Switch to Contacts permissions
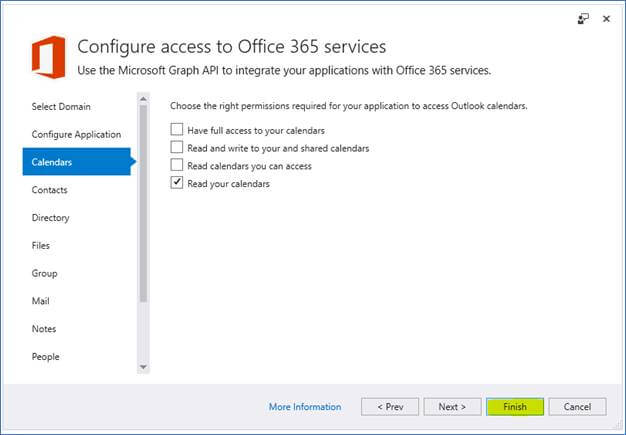626x435 pixels. pyautogui.click(x=50, y=190)
